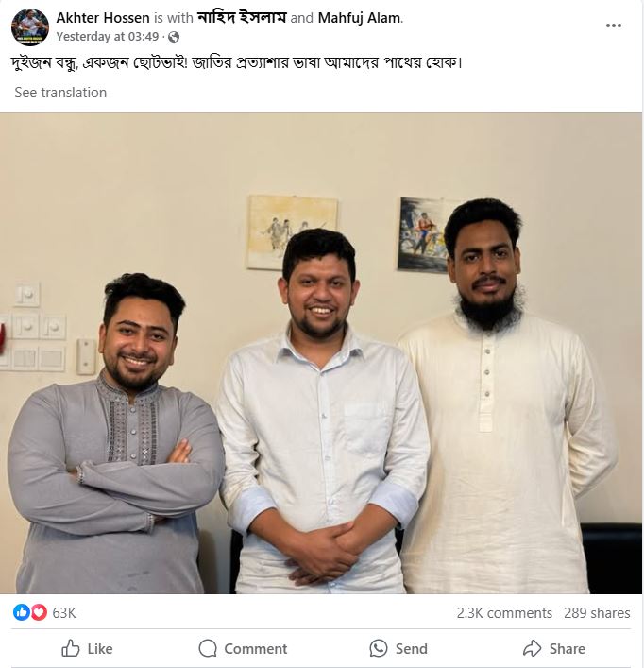644x668 pixels.
Task: Open the নাহিদ ইসলাম tagged profile
Action: pyautogui.click(x=242, y=18)
